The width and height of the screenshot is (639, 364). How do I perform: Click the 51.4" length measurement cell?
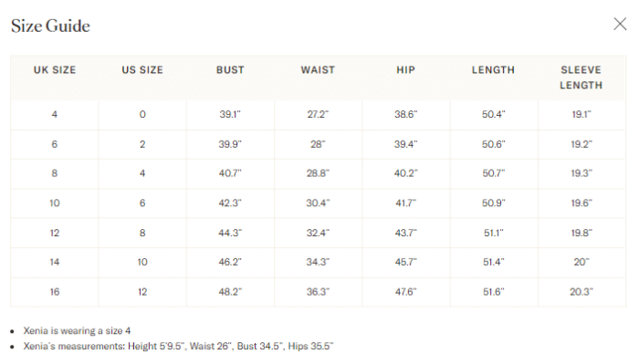tap(494, 262)
